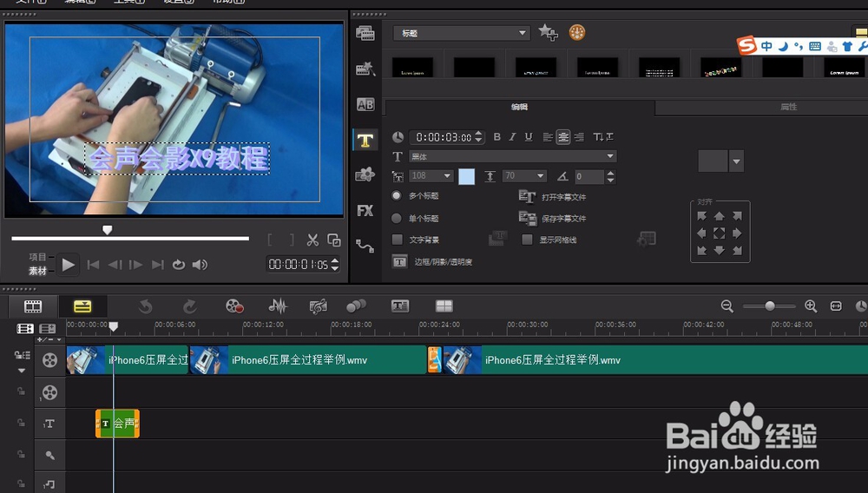Open 边框/阴影/透明度 settings
The image size is (868, 493).
(x=432, y=262)
